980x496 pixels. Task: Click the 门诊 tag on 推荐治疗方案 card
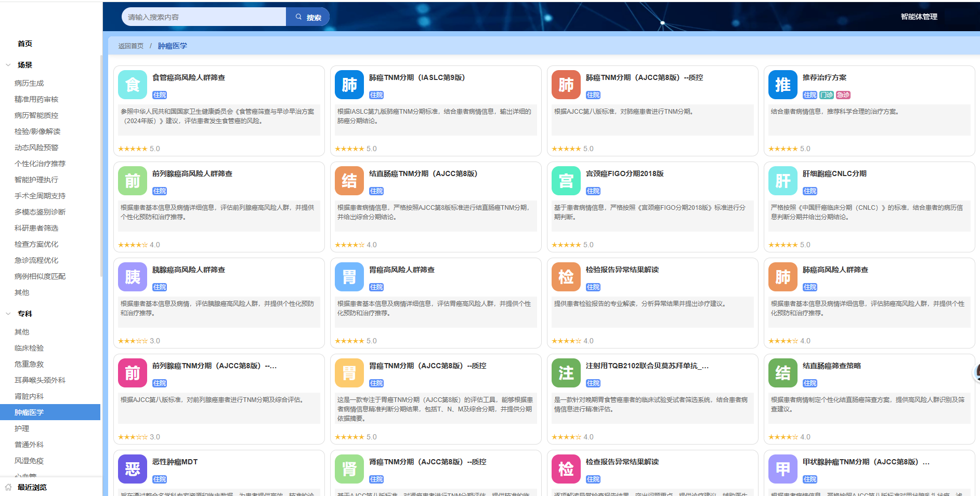(x=827, y=95)
